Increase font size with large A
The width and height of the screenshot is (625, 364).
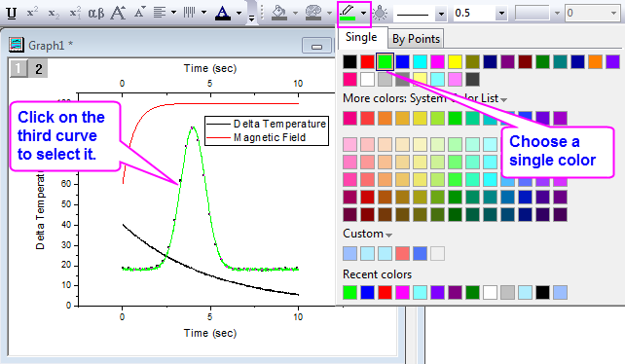pyautogui.click(x=118, y=13)
